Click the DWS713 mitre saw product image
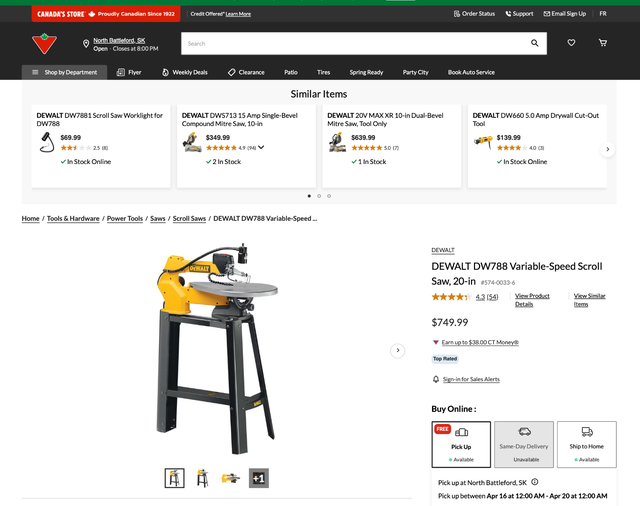 point(192,142)
